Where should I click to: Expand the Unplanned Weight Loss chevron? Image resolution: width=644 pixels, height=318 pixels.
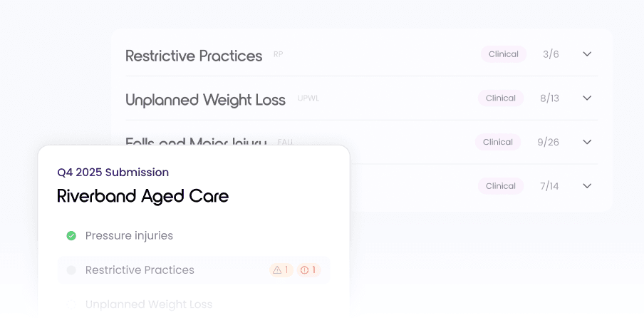point(587,98)
